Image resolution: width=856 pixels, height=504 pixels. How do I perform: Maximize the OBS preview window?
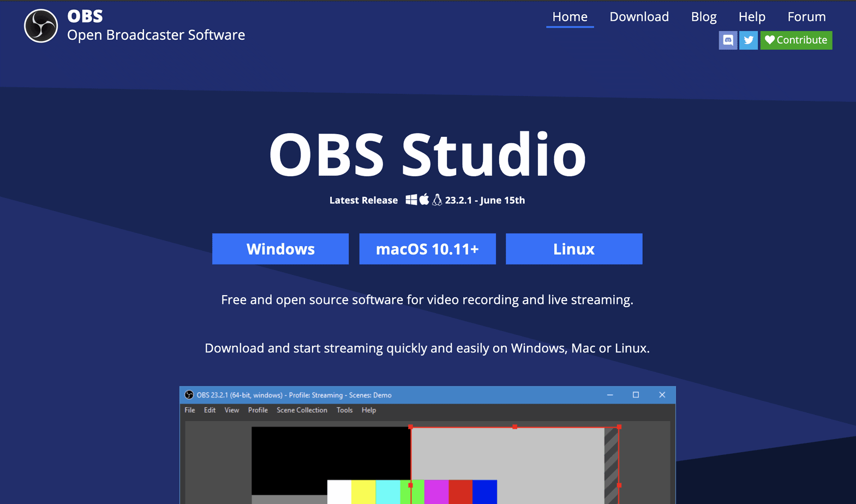click(636, 395)
